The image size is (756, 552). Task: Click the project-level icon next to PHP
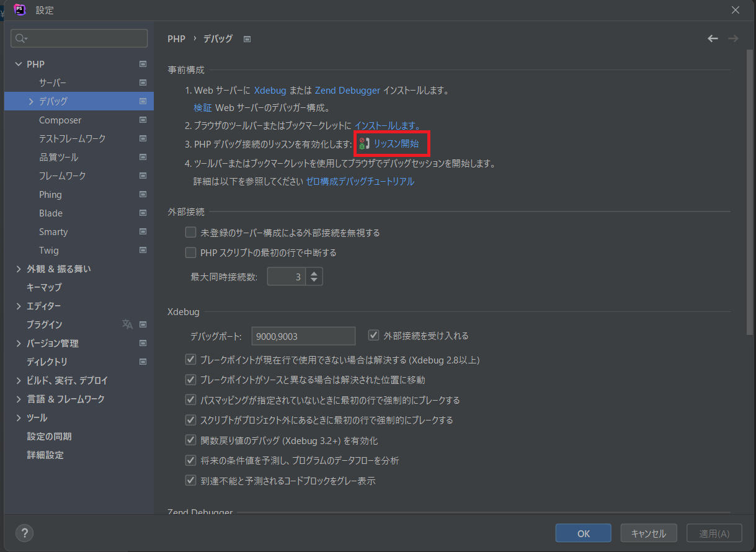click(143, 64)
